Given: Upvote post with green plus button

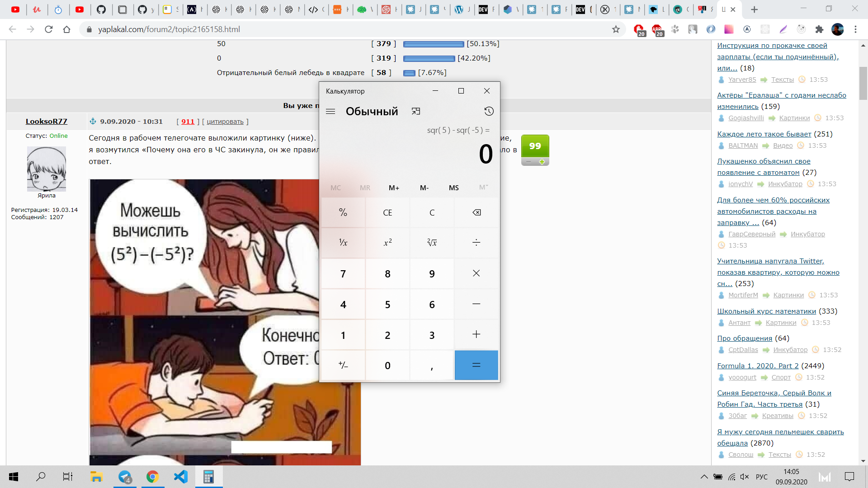Looking at the screenshot, I should coord(542,162).
